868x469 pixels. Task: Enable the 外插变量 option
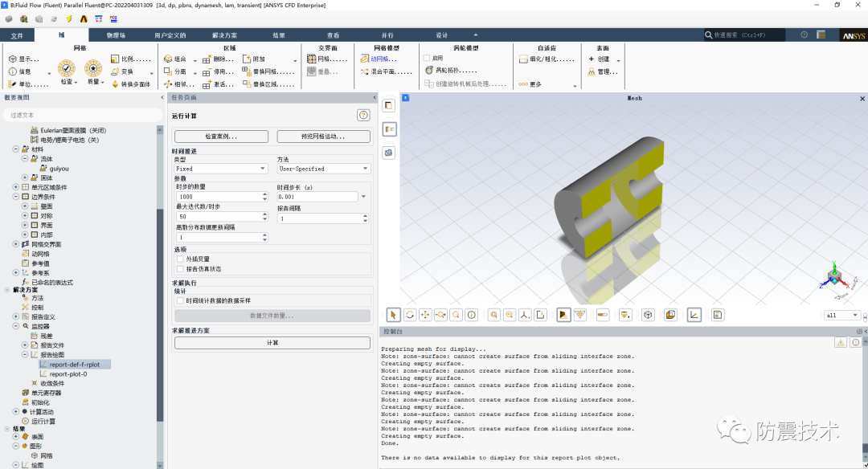point(178,259)
